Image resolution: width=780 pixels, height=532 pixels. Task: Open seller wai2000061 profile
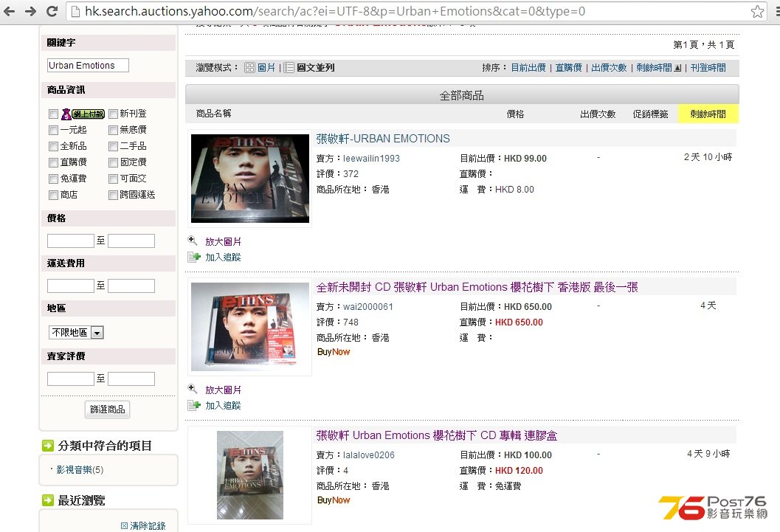[367, 307]
